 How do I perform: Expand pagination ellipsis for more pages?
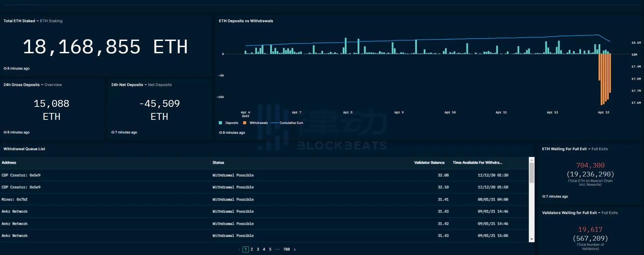pyautogui.click(x=277, y=250)
